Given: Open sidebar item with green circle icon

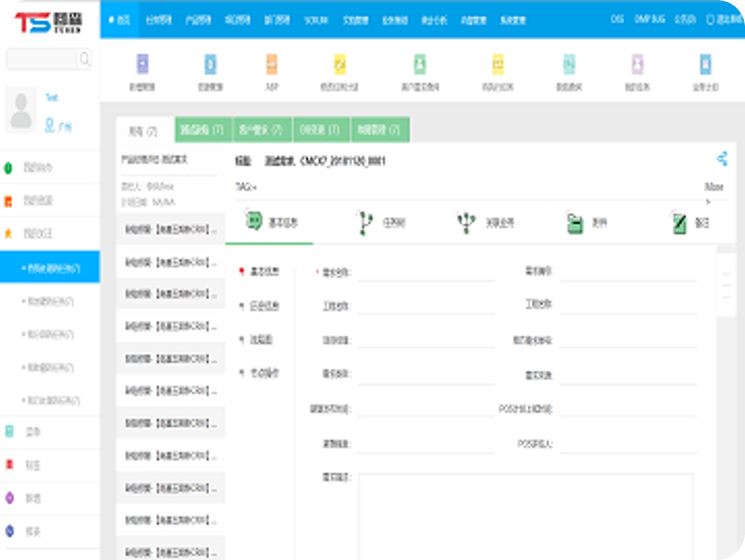Looking at the screenshot, I should click(x=49, y=167).
